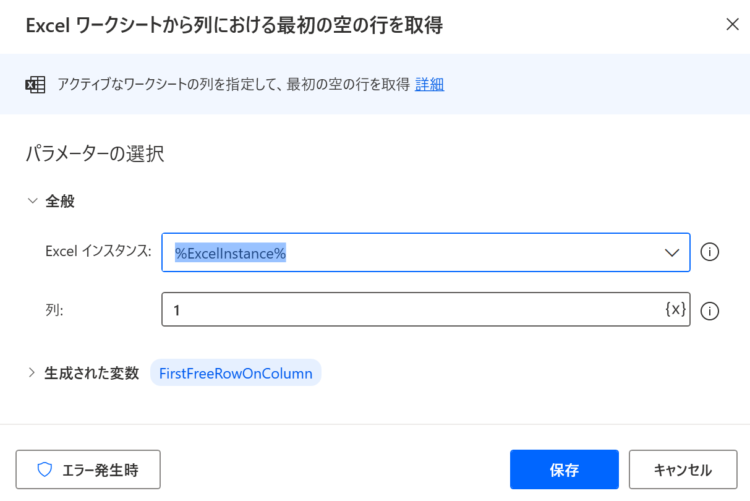Click shield icon on エラー発生時 button
750x501 pixels.
point(44,469)
